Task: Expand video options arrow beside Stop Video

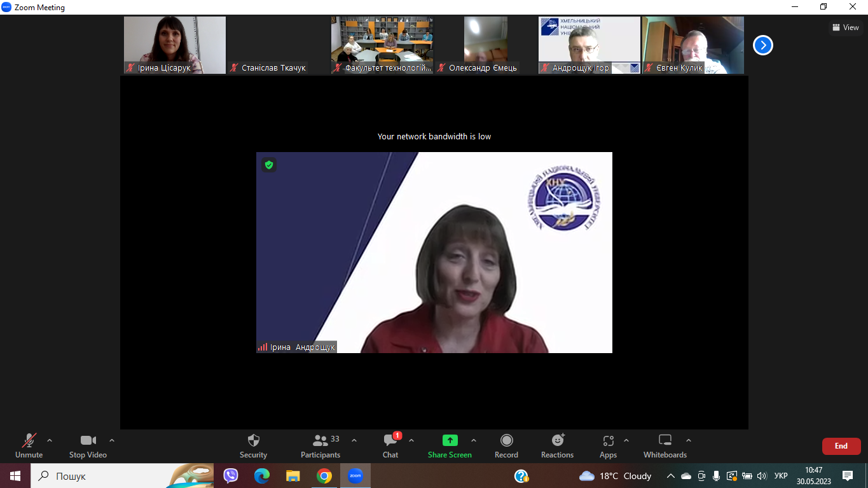Action: [112, 440]
